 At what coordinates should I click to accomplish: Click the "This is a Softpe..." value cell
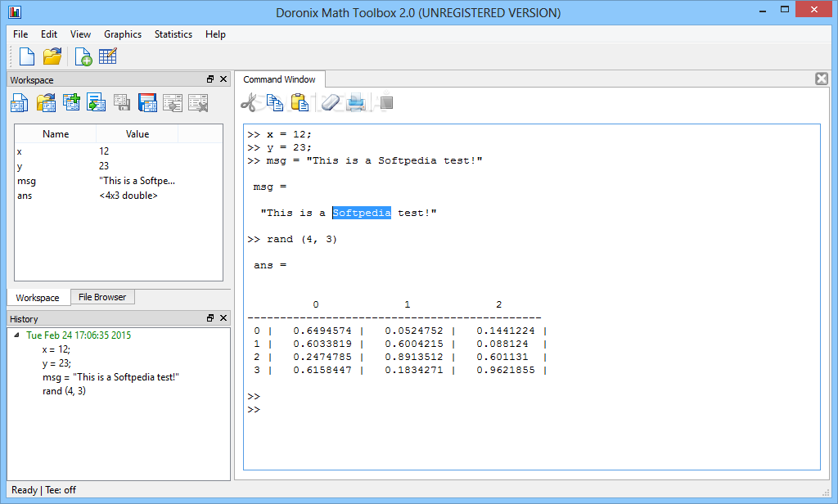click(x=137, y=181)
